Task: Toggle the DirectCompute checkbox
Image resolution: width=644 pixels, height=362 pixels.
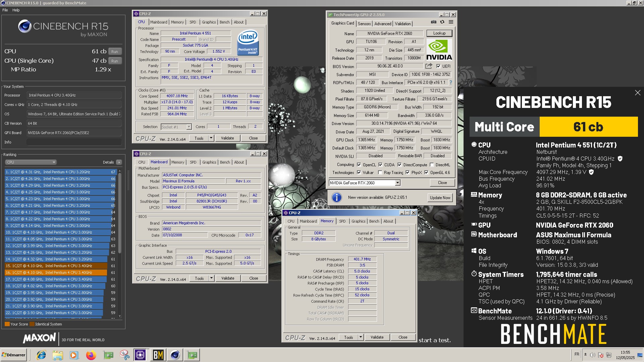Action: pos(399,165)
